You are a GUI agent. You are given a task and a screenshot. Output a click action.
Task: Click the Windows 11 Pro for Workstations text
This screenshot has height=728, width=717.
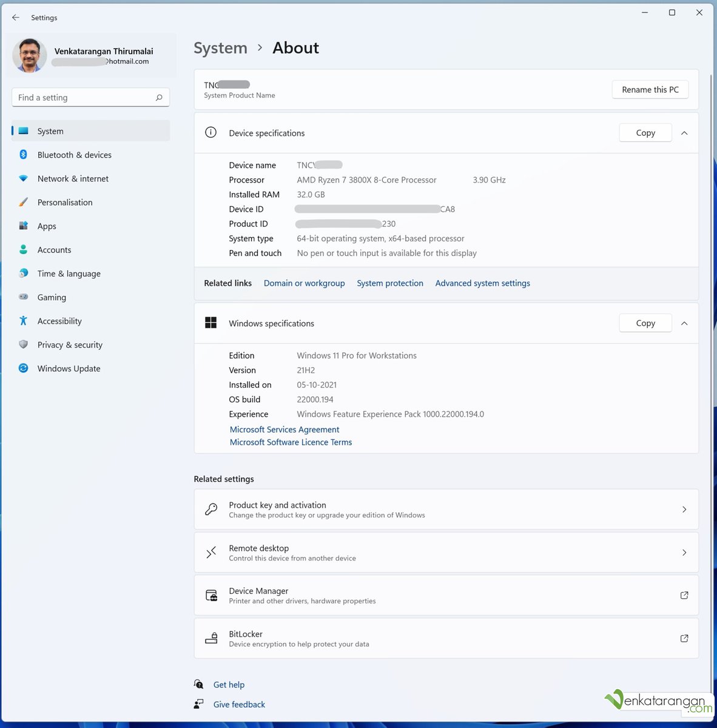[357, 356]
